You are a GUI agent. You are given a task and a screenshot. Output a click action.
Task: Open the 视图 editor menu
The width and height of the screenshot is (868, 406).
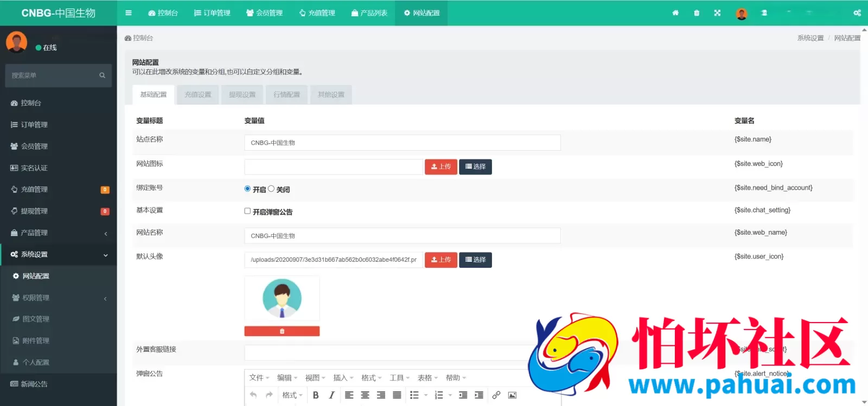[x=315, y=378]
